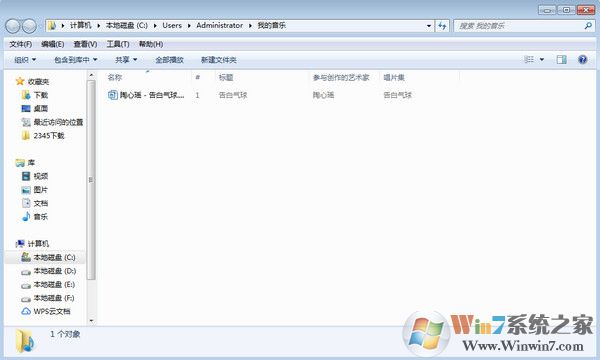Open the 帮助(H) menu
Viewport: 600px width, 360px height.
point(151,44)
